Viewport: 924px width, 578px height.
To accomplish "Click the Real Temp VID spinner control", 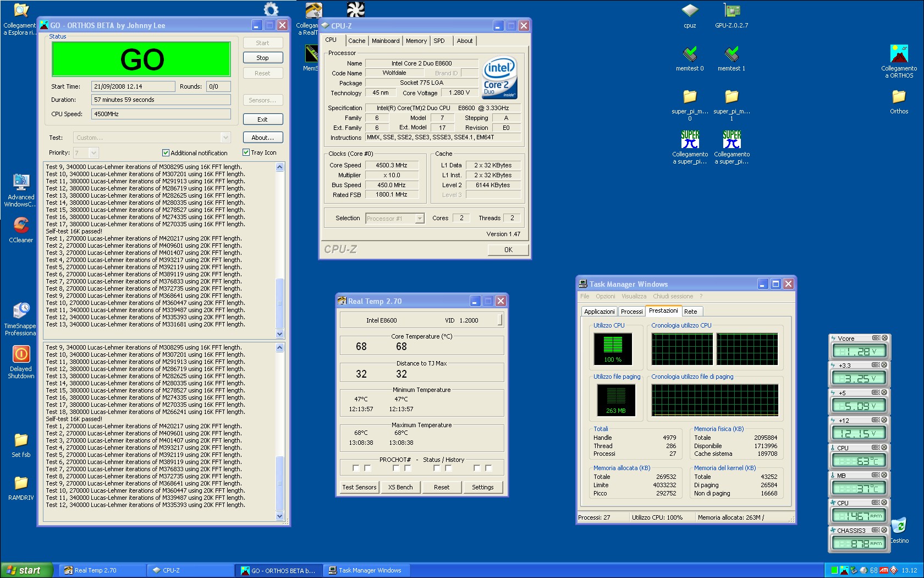I will [500, 320].
